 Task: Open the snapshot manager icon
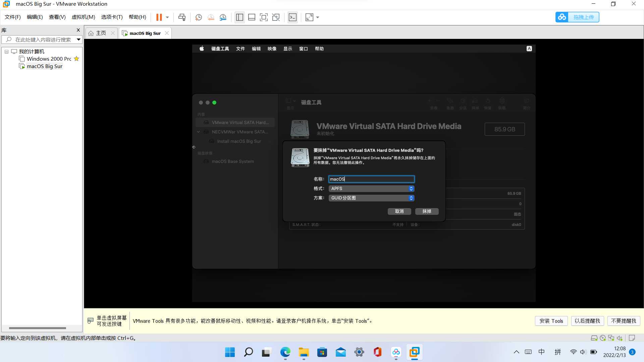click(223, 17)
